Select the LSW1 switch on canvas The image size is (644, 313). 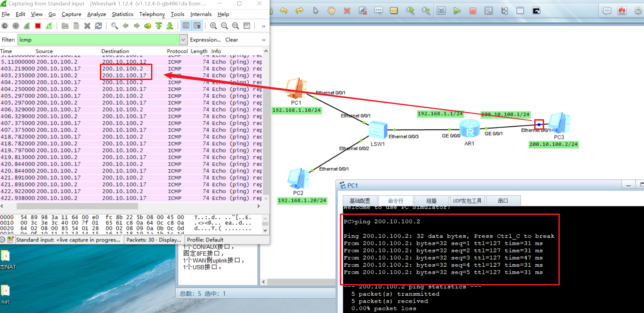(378, 130)
